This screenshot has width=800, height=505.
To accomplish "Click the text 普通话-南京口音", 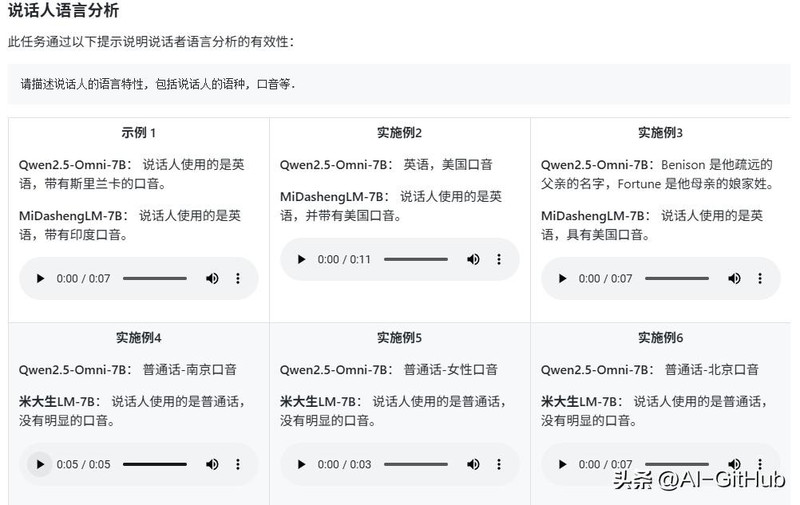I will (x=189, y=370).
